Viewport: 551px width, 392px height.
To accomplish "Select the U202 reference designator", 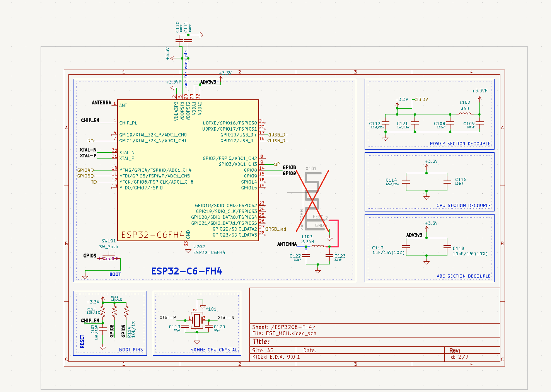I will pyautogui.click(x=199, y=247).
